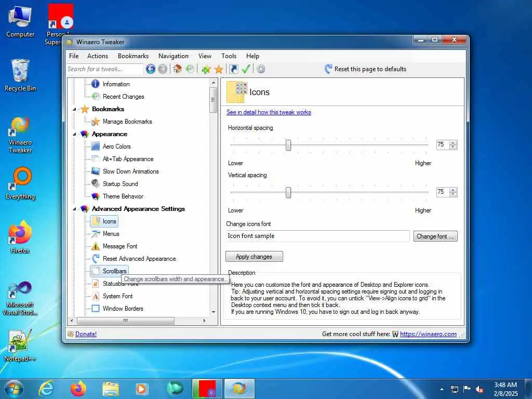Click the shortcut arrow toolbar icon
The width and height of the screenshot is (532, 399).
[233, 69]
